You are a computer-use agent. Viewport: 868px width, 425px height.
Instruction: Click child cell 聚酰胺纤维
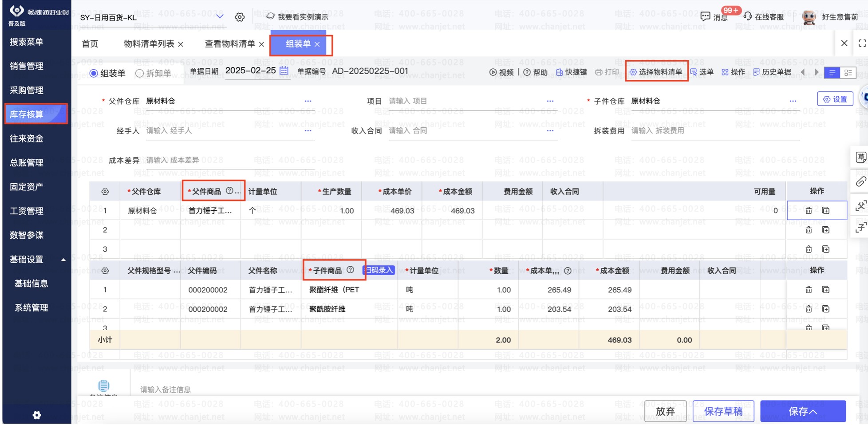click(350, 309)
